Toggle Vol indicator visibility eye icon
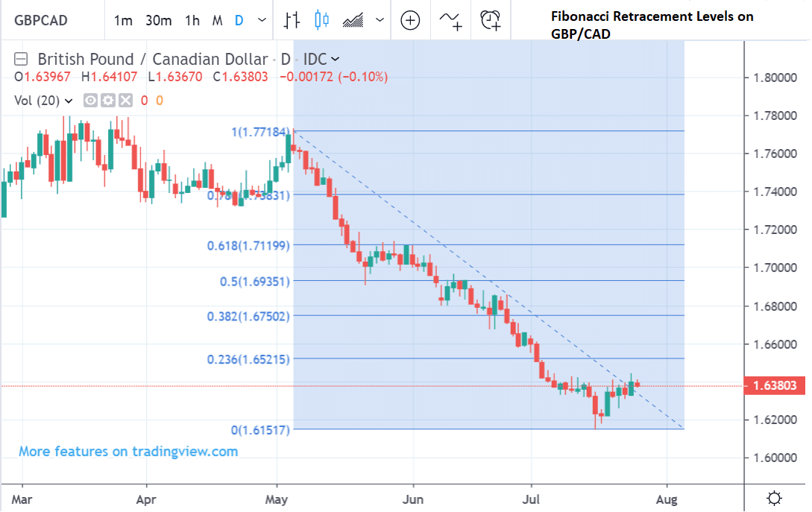 (91, 101)
